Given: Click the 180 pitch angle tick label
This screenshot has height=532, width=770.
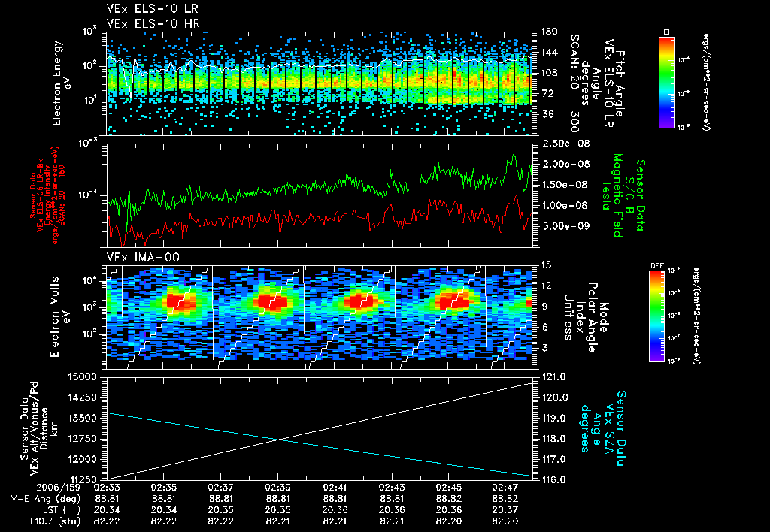Looking at the screenshot, I should [x=549, y=32].
